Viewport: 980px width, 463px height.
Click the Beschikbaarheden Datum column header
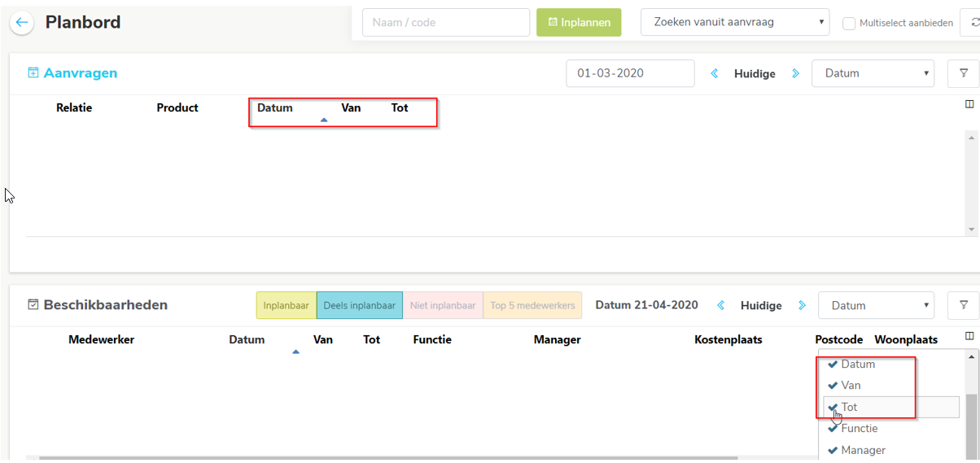pos(247,339)
